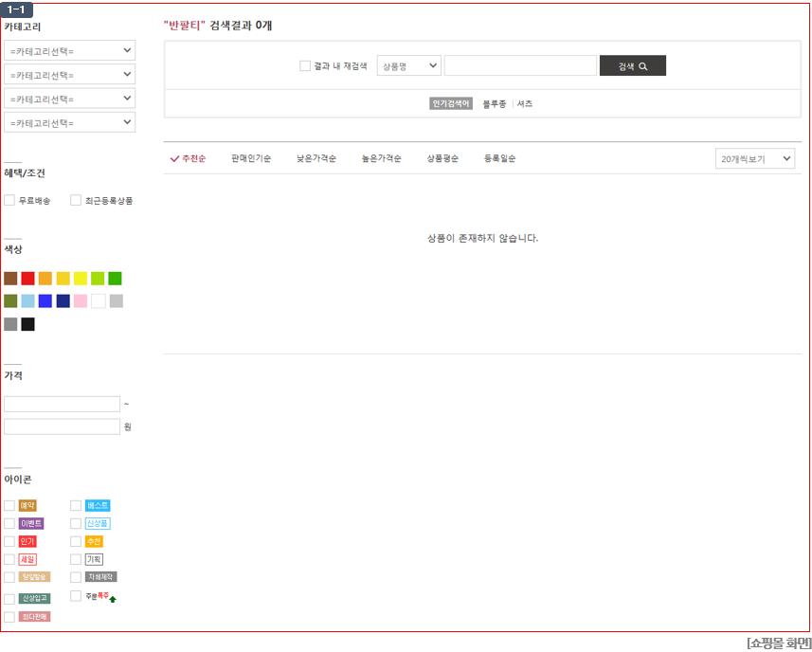The height and width of the screenshot is (652, 812).
Task: Click the outlined 신상품 badge icon
Action: click(98, 523)
